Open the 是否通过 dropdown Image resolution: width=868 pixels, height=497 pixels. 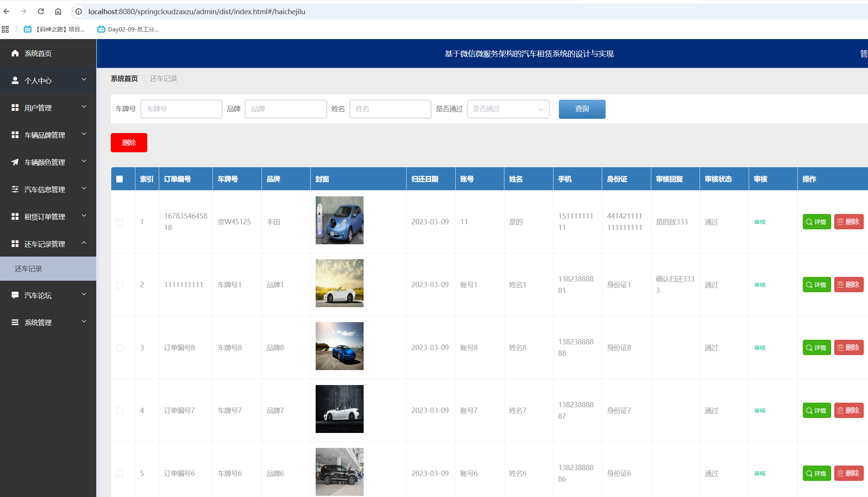click(x=508, y=109)
